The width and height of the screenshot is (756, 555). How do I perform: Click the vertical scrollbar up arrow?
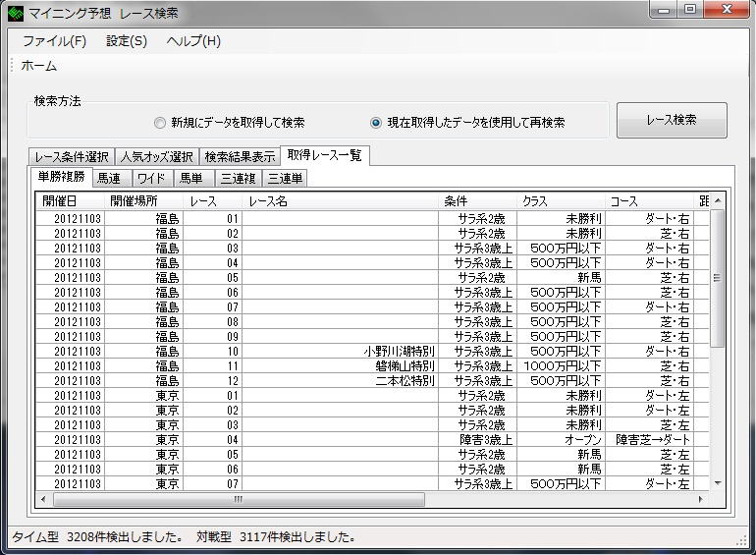click(x=718, y=200)
